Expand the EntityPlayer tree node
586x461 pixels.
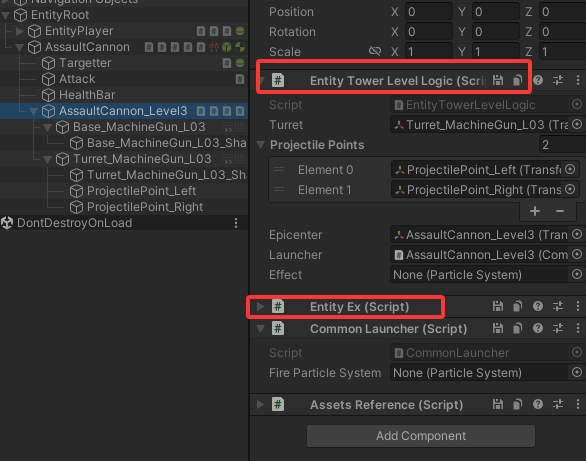19,31
